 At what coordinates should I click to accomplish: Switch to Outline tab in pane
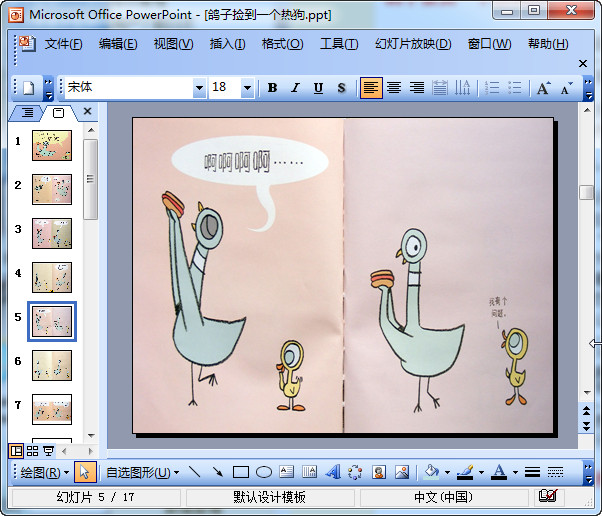(27, 112)
